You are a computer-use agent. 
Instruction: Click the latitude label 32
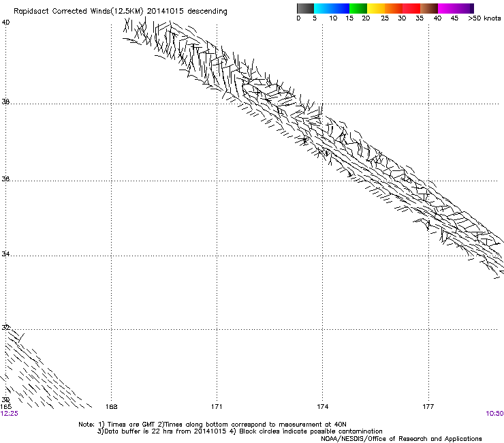[x=5, y=328]
